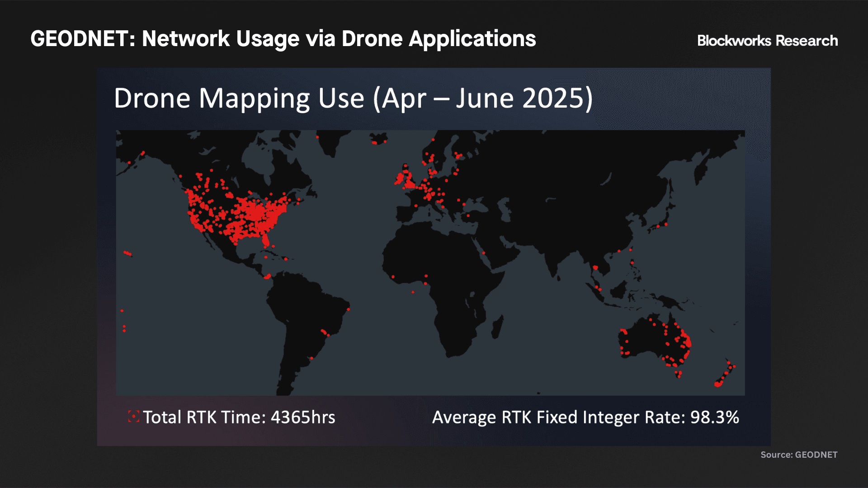Click the red dots near Hawaii in Pacific

tap(128, 253)
